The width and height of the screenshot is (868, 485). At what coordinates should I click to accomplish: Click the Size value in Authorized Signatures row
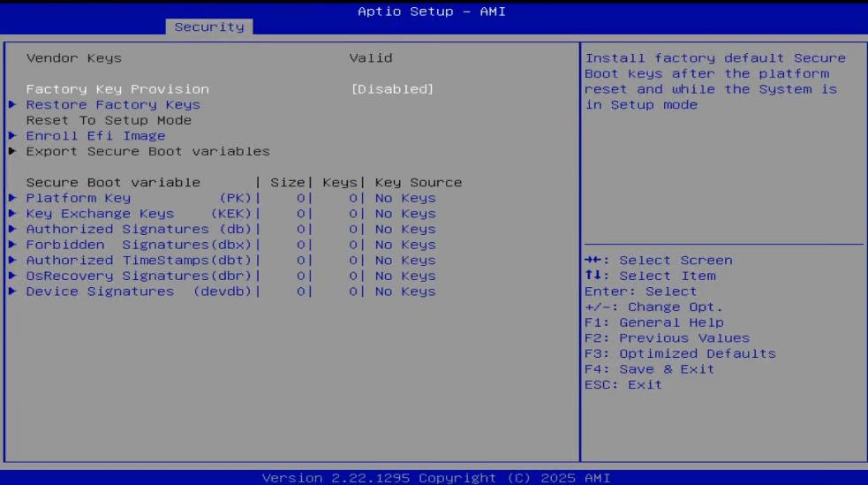[x=300, y=229]
